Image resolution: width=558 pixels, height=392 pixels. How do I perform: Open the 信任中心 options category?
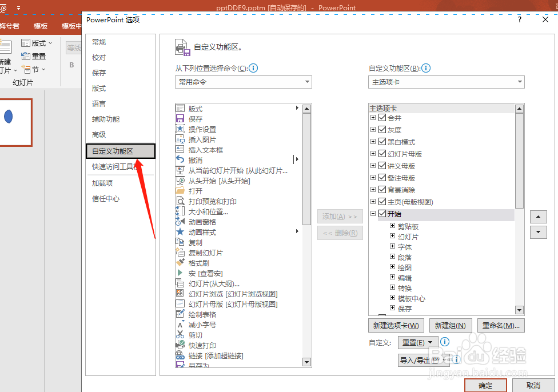(106, 198)
